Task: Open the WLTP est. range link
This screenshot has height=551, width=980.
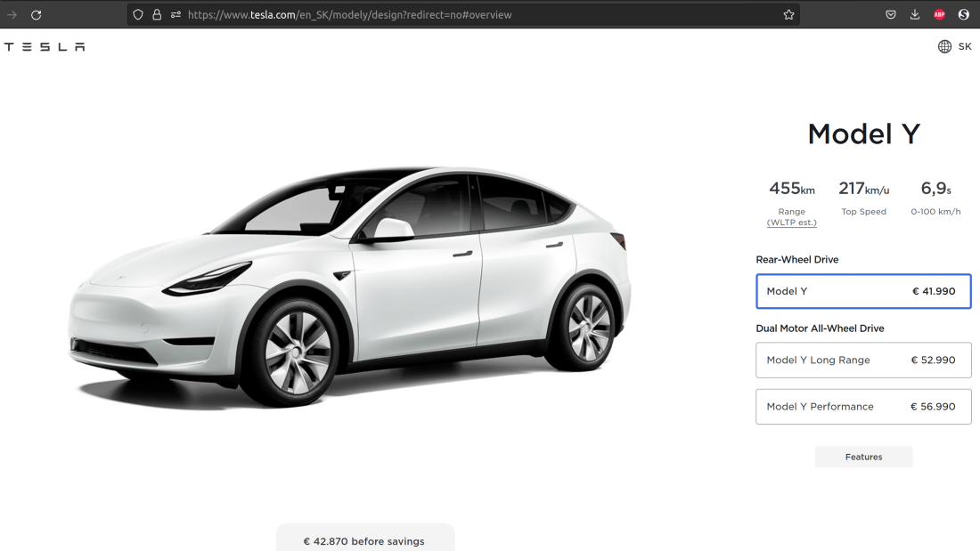Action: pos(792,223)
